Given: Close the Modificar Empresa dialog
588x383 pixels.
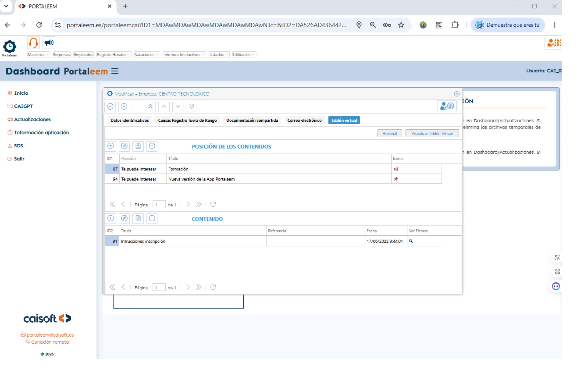Looking at the screenshot, I should [457, 94].
